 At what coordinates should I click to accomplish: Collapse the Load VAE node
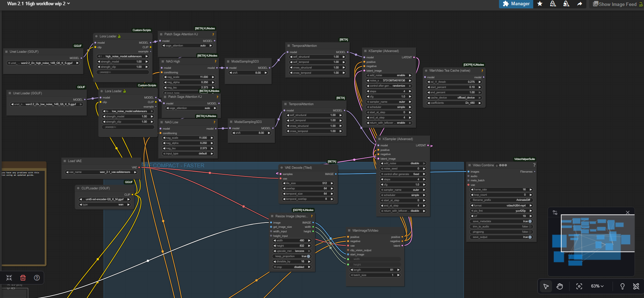pos(65,161)
